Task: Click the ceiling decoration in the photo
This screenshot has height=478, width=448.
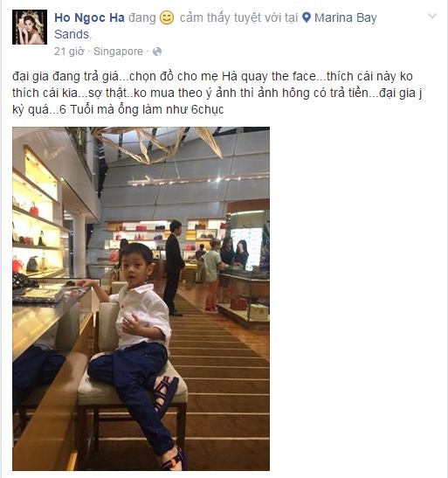Action: (x=158, y=143)
